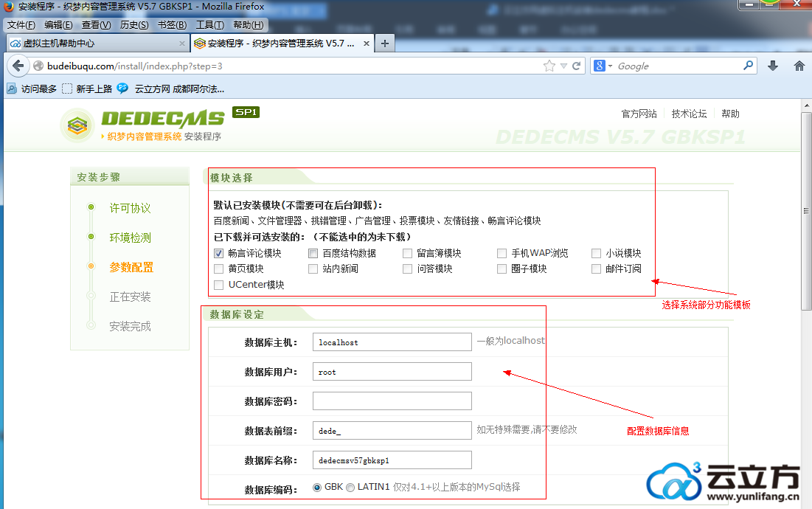Check the 问答模块 checkbox

(408, 269)
